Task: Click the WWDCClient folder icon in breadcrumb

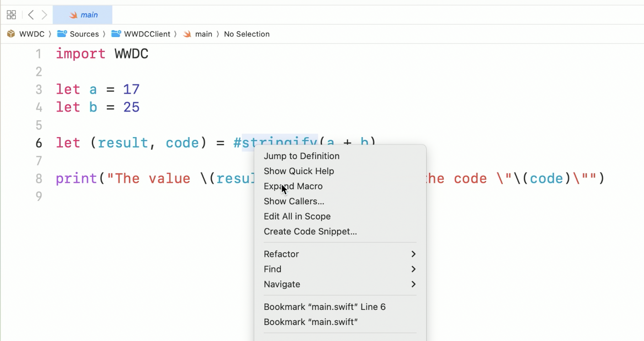Action: [x=116, y=34]
